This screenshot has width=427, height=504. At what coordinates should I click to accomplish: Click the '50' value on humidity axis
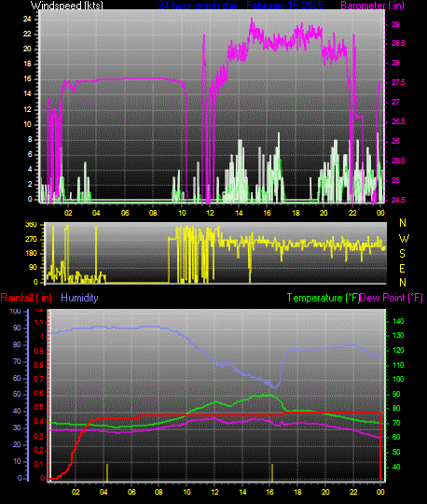(17, 395)
